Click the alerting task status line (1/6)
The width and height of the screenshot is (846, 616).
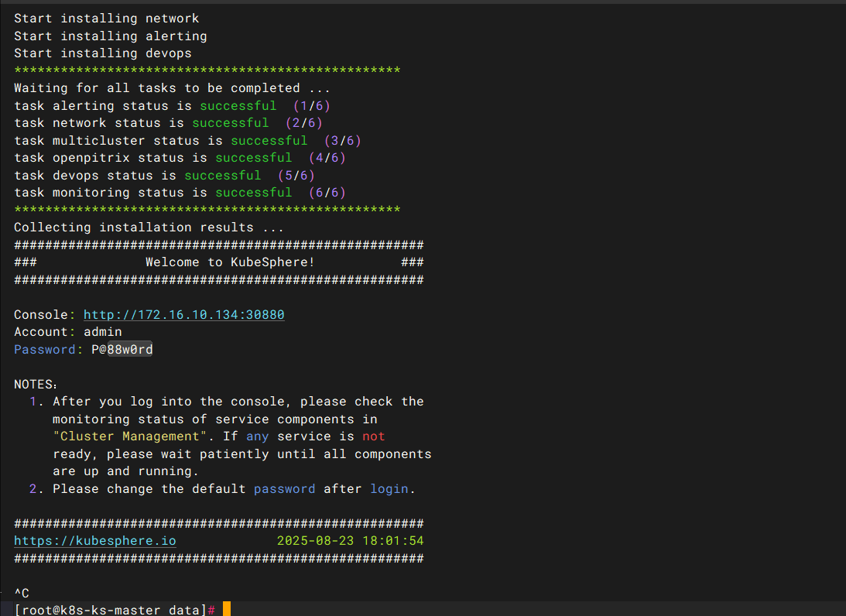(172, 106)
